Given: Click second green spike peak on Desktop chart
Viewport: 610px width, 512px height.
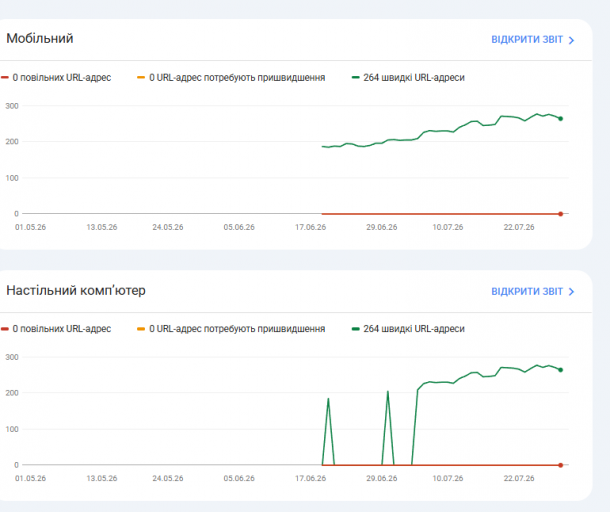Looking at the screenshot, I should click(388, 392).
